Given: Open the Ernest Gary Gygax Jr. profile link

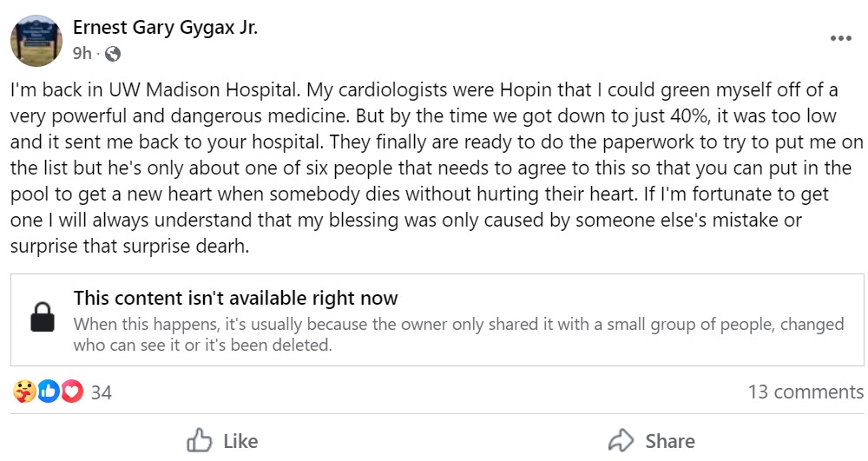Looking at the screenshot, I should tap(165, 28).
